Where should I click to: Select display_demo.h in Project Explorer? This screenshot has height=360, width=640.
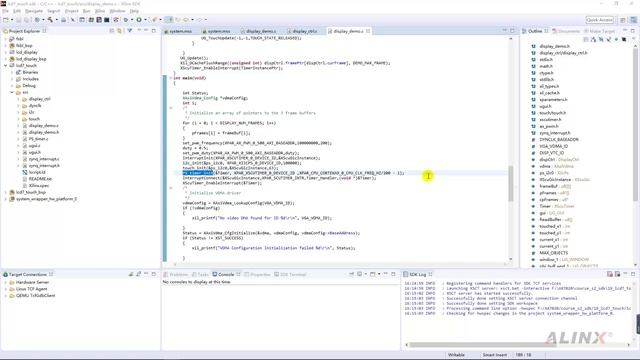pyautogui.click(x=44, y=132)
